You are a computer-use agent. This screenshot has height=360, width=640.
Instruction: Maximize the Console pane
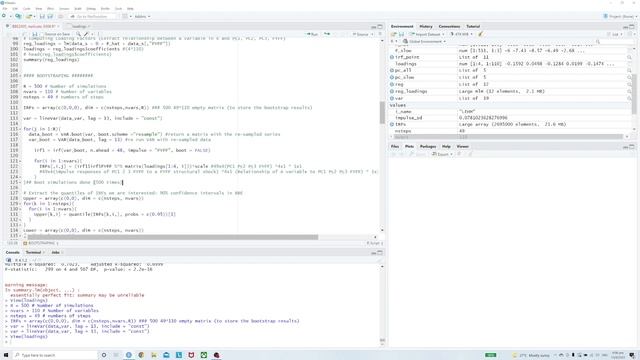380,253
